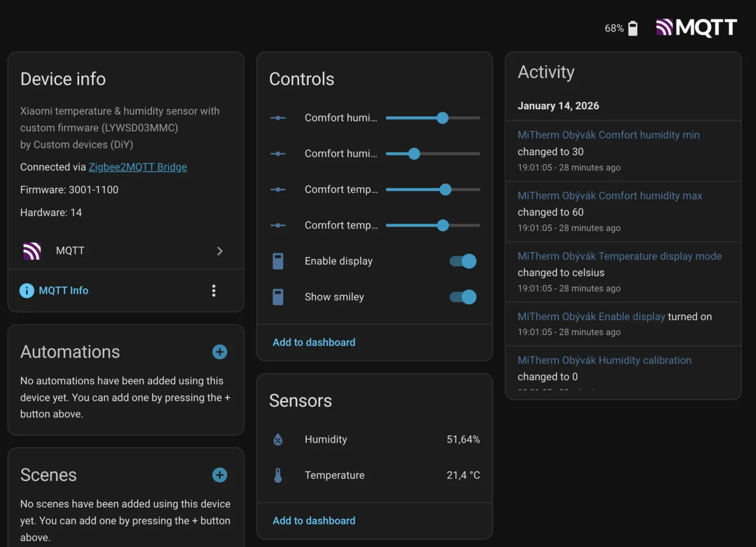Open the three-dot menu next to MQTT Info
Image resolution: width=756 pixels, height=547 pixels.
click(214, 290)
